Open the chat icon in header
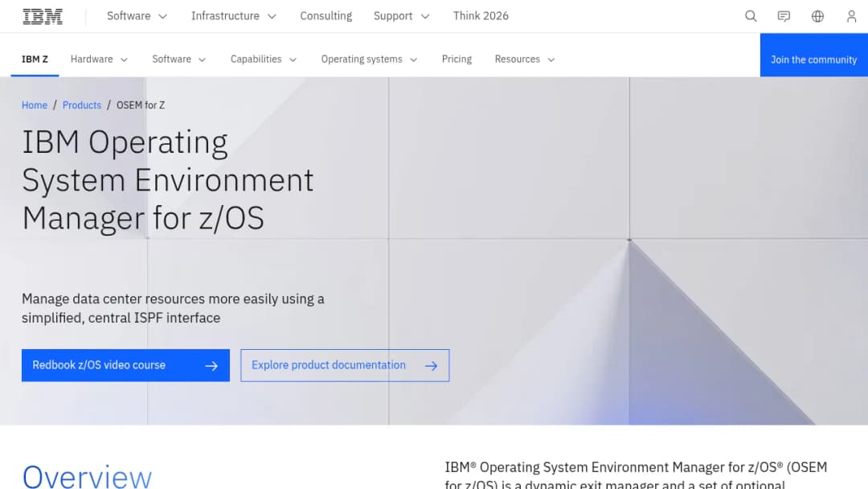868x489 pixels. click(x=784, y=16)
